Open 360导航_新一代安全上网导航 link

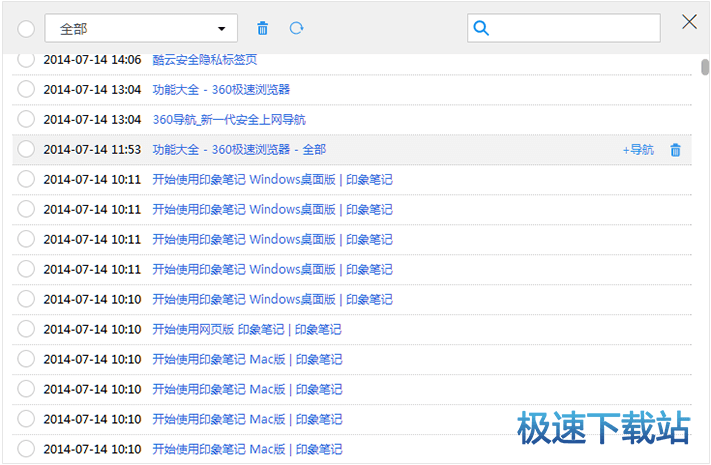click(x=229, y=119)
